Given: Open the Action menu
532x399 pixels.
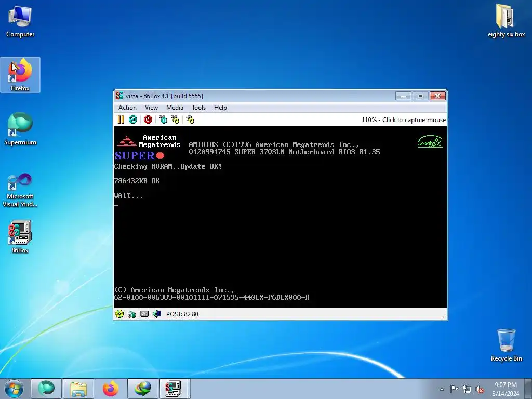Looking at the screenshot, I should pos(127,107).
